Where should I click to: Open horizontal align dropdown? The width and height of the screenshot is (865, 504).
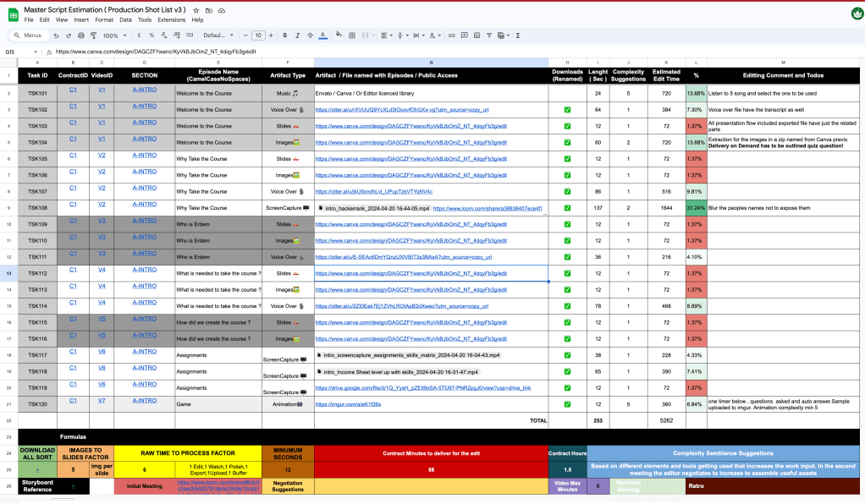click(387, 36)
